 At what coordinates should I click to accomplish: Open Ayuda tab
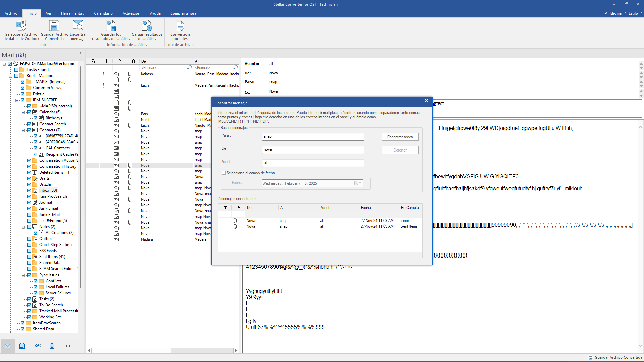click(x=155, y=13)
